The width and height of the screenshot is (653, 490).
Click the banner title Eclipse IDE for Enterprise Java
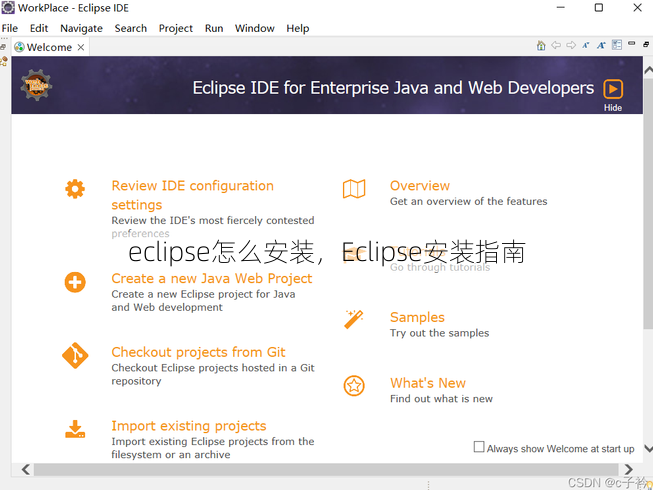393,88
